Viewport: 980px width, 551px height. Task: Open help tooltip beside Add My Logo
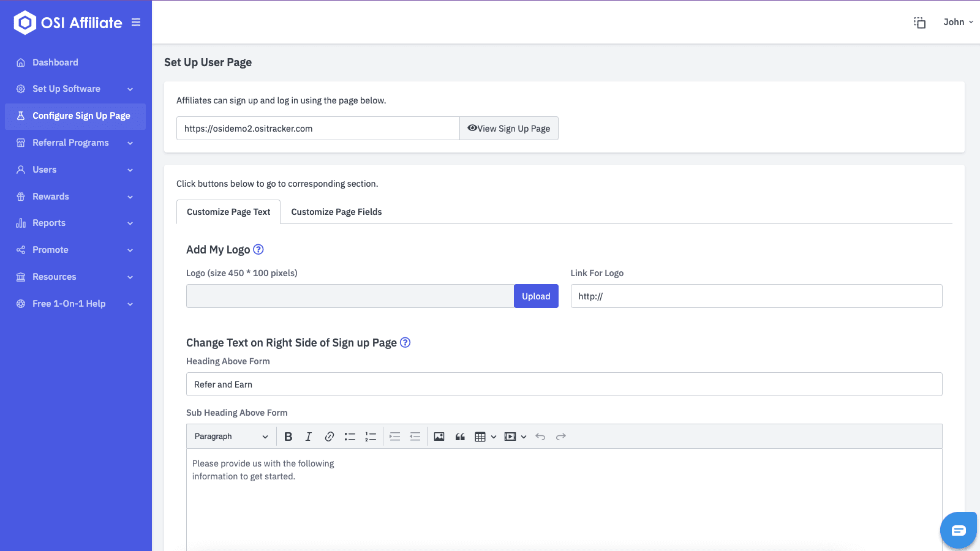[258, 249]
